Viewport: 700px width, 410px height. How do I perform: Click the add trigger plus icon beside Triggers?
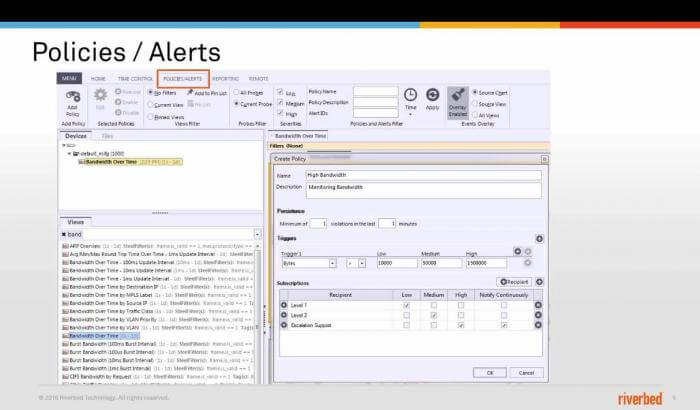coord(539,239)
